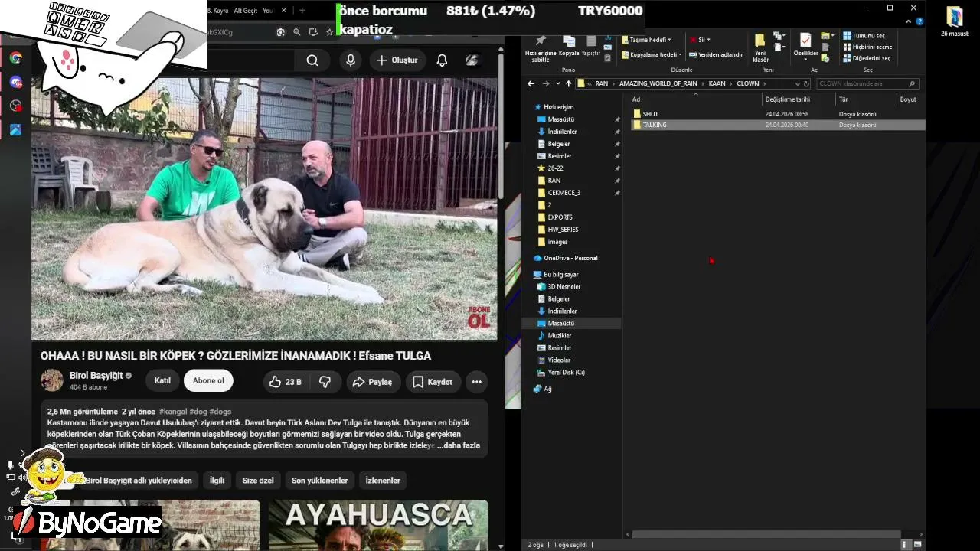Save the video with Kaydet
Viewport: 980px width, 551px height.
pyautogui.click(x=433, y=382)
